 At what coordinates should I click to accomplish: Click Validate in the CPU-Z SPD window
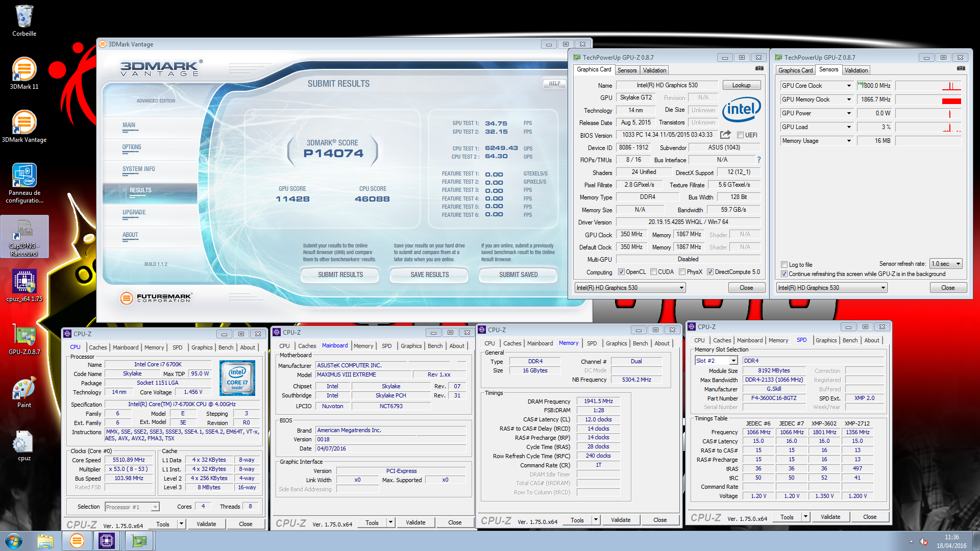coord(830,517)
